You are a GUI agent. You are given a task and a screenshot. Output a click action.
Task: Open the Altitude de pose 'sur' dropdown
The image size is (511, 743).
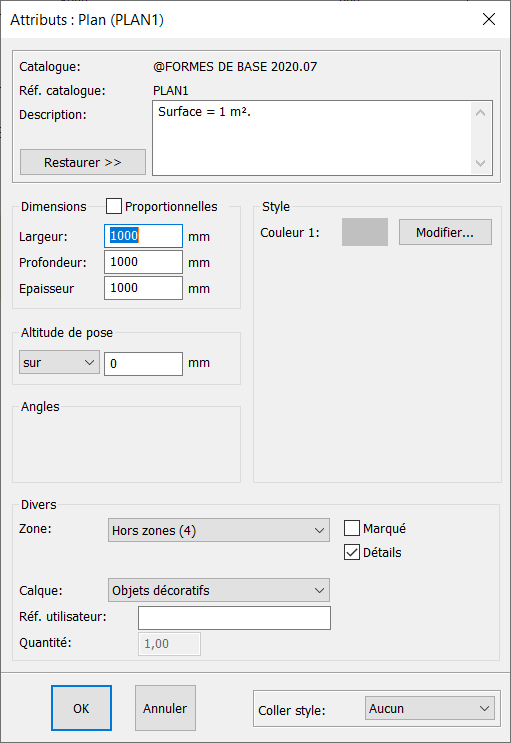[x=59, y=362]
